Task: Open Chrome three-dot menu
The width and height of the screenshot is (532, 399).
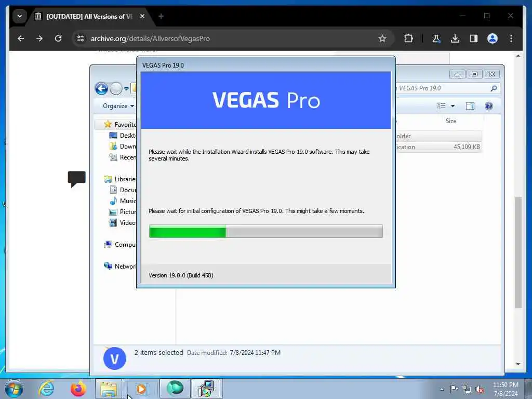Action: point(511,38)
